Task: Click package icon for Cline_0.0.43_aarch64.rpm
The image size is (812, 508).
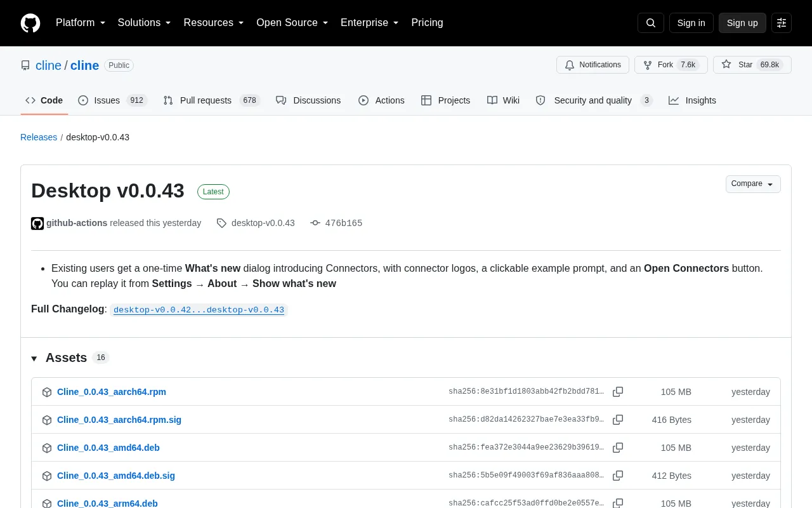Action: pyautogui.click(x=47, y=392)
